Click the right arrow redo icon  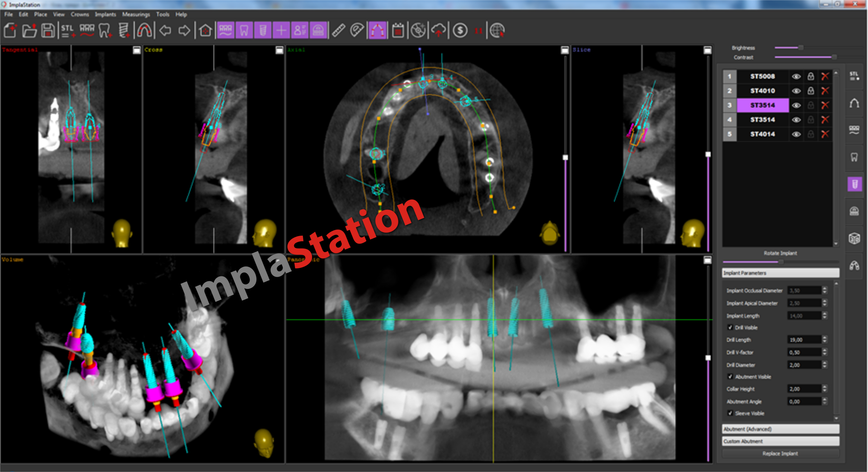(184, 31)
